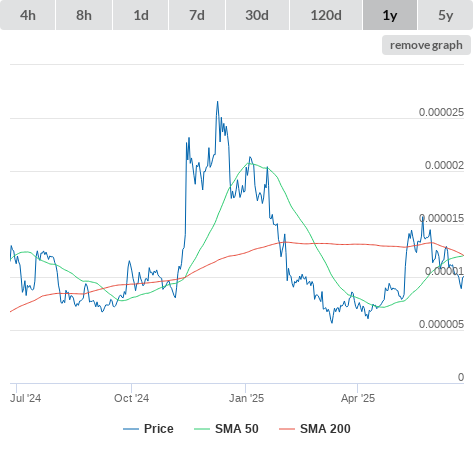This screenshot has width=474, height=455.
Task: Click the active 1y tab
Action: (390, 15)
